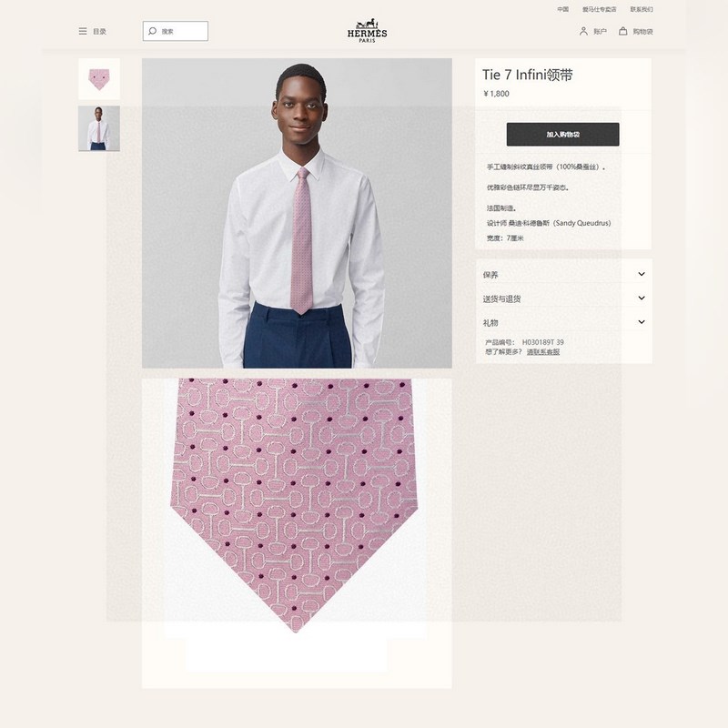
Task: Open the 爱马仕专卖店 store locator link
Action: click(x=600, y=9)
